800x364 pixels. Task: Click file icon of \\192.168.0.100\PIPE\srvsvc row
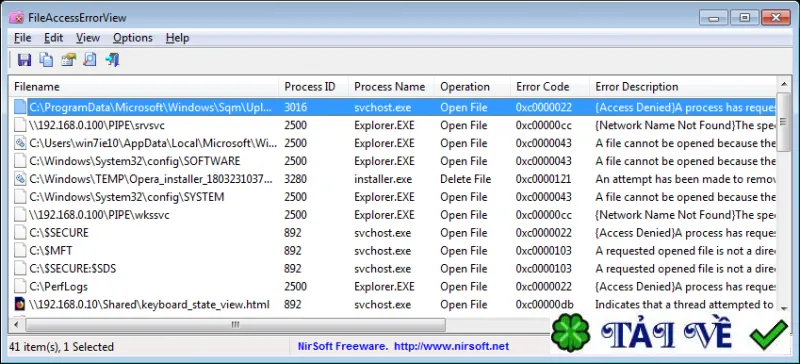pyautogui.click(x=20, y=126)
